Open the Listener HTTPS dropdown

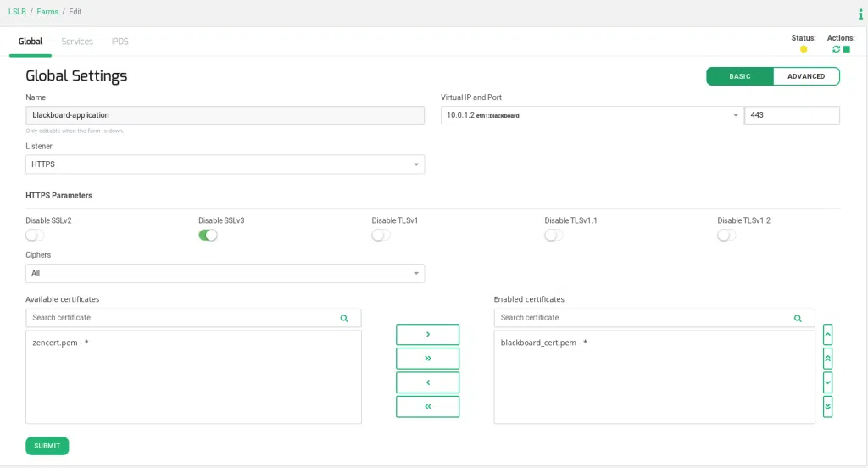225,164
